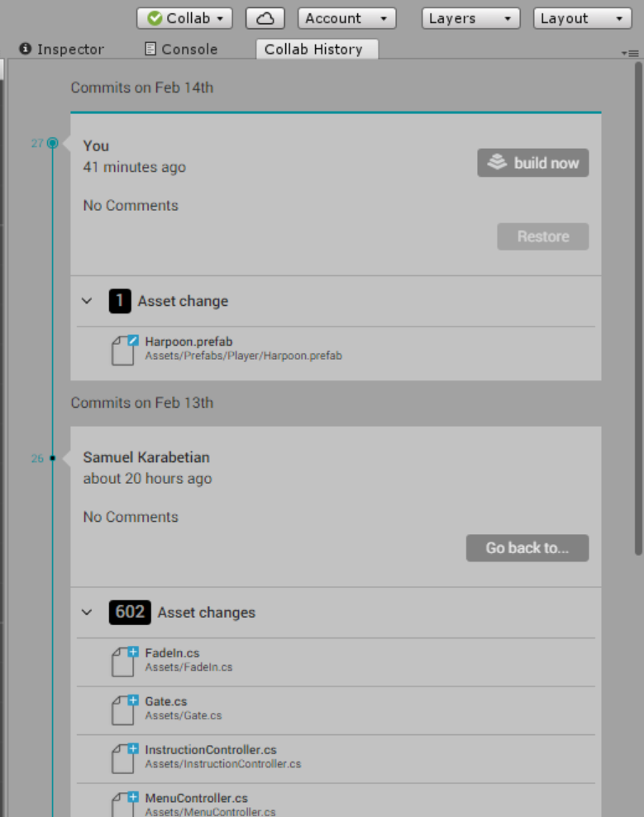The height and width of the screenshot is (817, 644).
Task: Click the commit 26 timeline node
Action: (x=53, y=457)
